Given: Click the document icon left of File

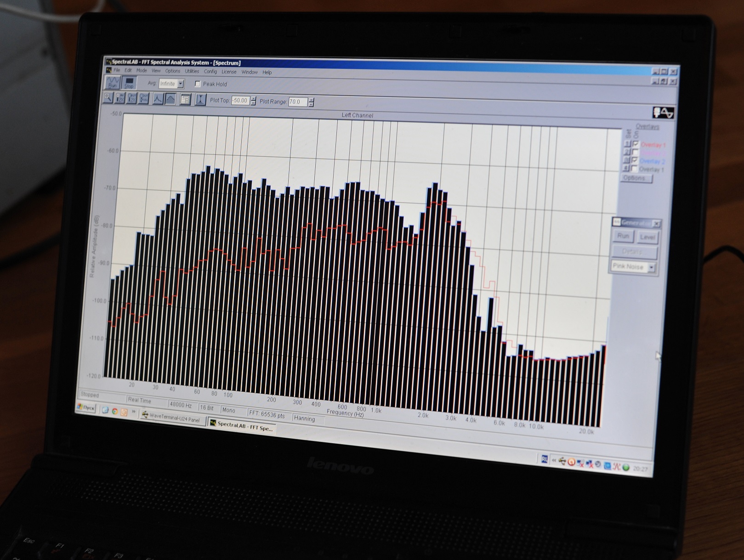Looking at the screenshot, I should pos(109,70).
